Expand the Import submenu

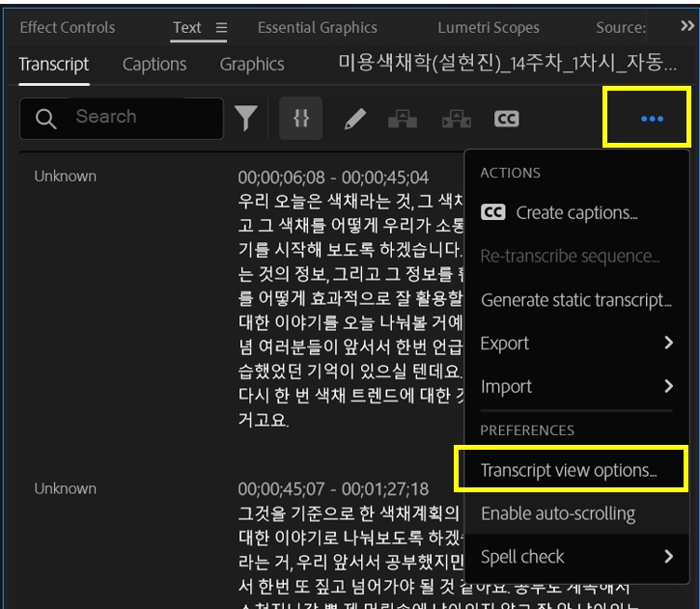point(576,386)
